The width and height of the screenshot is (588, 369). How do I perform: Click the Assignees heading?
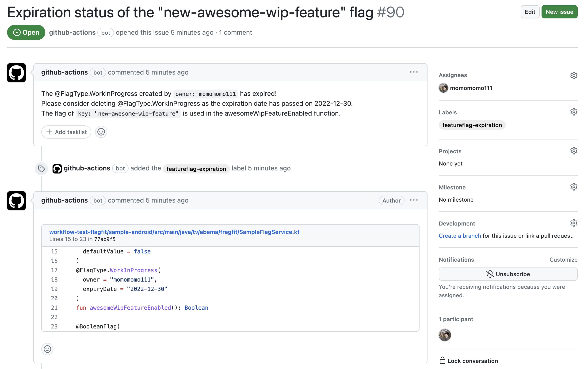click(x=453, y=75)
